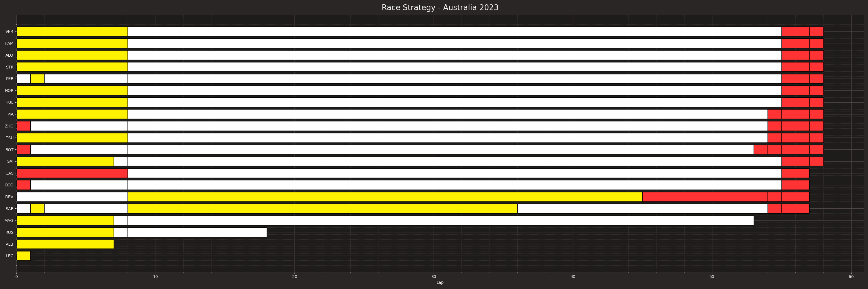
Task: Click PER's small yellow segment
Action: [37, 79]
